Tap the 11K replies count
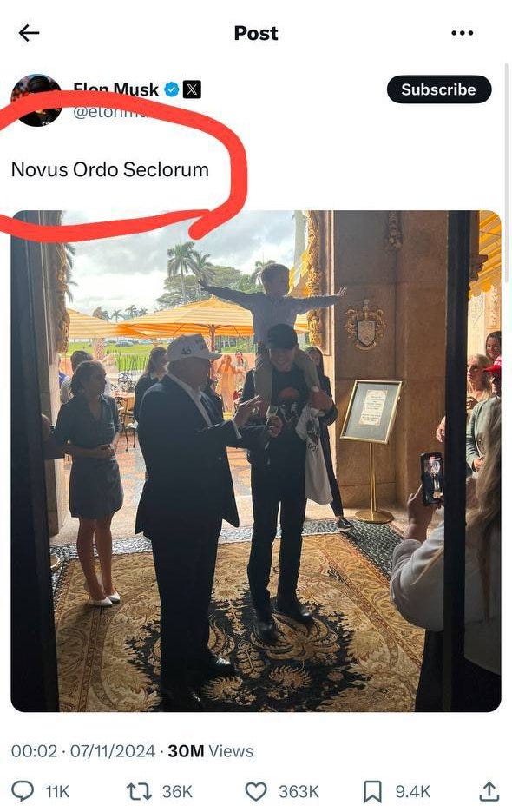The image size is (512, 812). pyautogui.click(x=57, y=791)
